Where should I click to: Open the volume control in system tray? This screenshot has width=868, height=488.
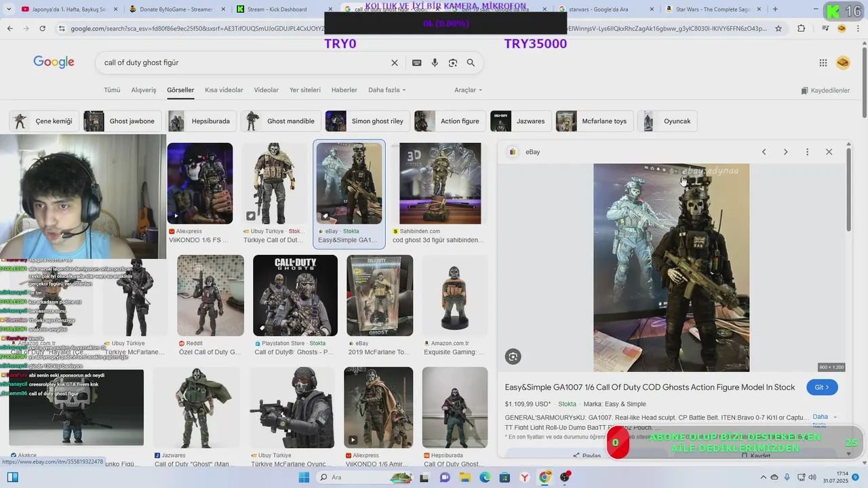(x=813, y=477)
